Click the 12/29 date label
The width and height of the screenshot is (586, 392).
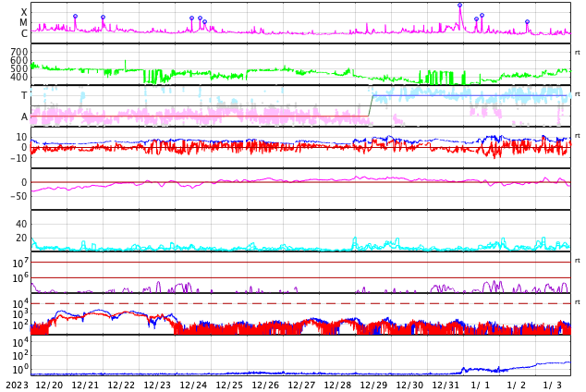pyautogui.click(x=373, y=386)
